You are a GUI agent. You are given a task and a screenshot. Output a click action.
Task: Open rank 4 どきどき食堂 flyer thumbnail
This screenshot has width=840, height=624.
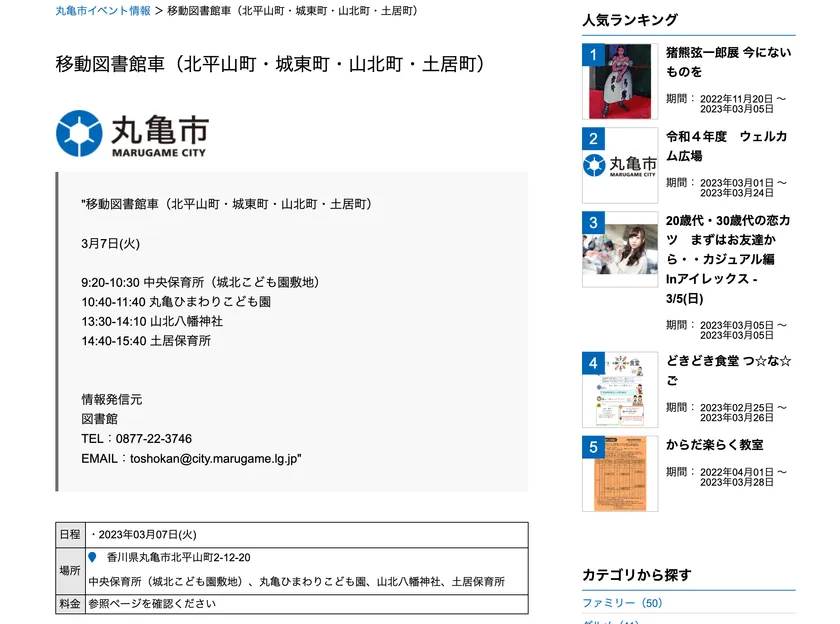click(x=620, y=389)
